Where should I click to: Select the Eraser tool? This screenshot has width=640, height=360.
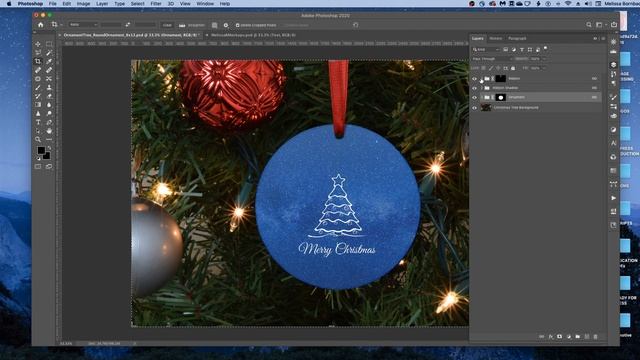(49, 96)
